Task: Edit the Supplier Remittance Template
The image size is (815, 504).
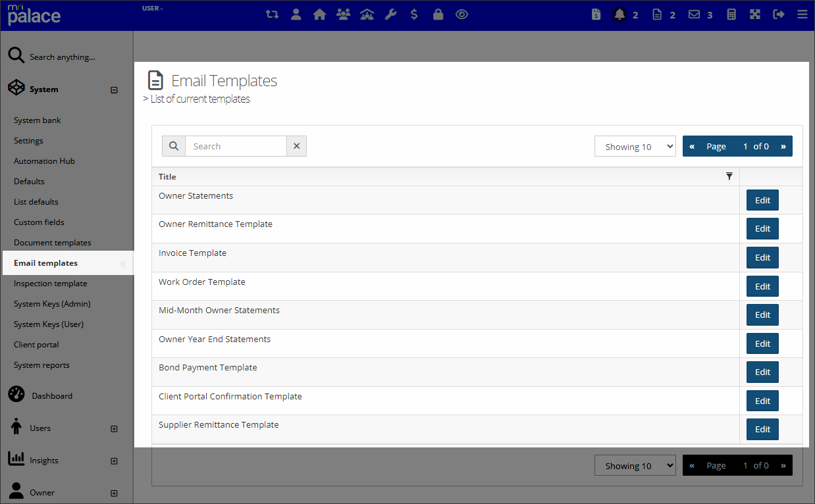Action: click(762, 429)
